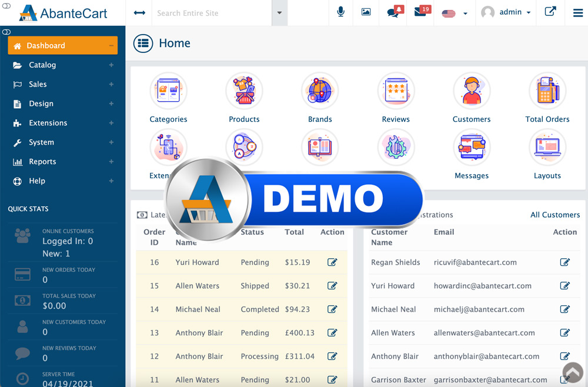Edit order 15 for Allen Waters
The width and height of the screenshot is (588, 387).
(x=332, y=286)
